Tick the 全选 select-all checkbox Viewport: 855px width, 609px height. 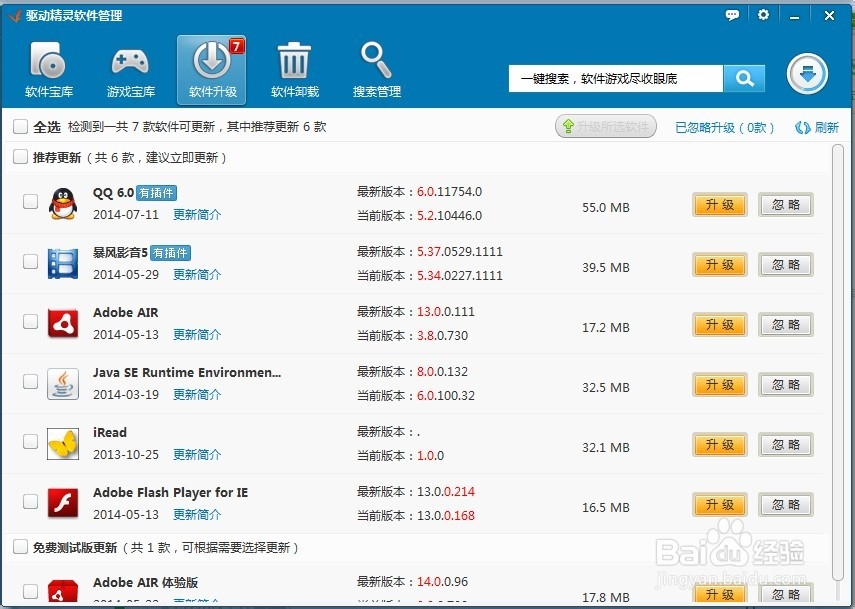pos(21,126)
